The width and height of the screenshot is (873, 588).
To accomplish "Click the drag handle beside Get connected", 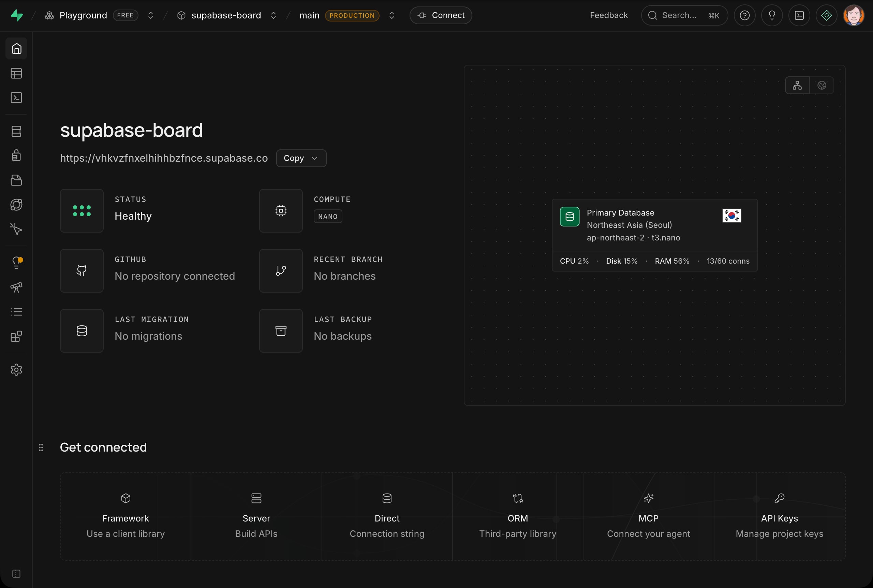I will coord(41,447).
